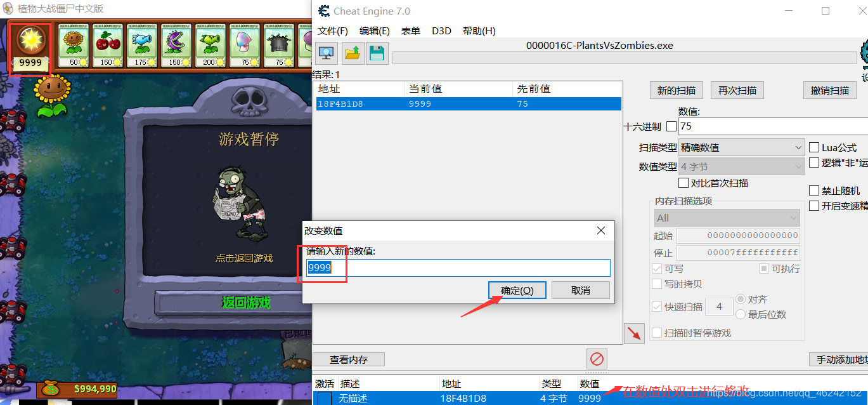Viewport: 868px width, 405px height.
Task: Click the 先前值 column header
Action: (x=566, y=89)
